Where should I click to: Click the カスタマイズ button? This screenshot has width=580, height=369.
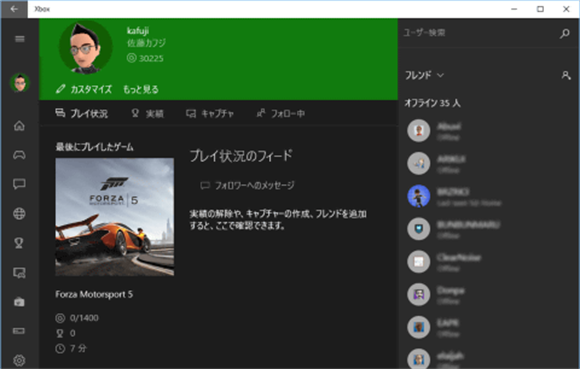pos(84,89)
